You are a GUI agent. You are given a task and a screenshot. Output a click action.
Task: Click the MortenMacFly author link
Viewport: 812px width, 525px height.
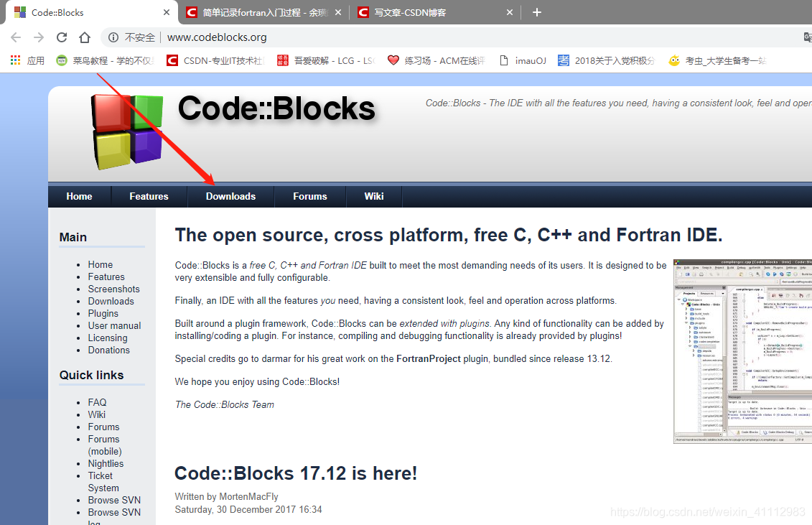point(248,496)
